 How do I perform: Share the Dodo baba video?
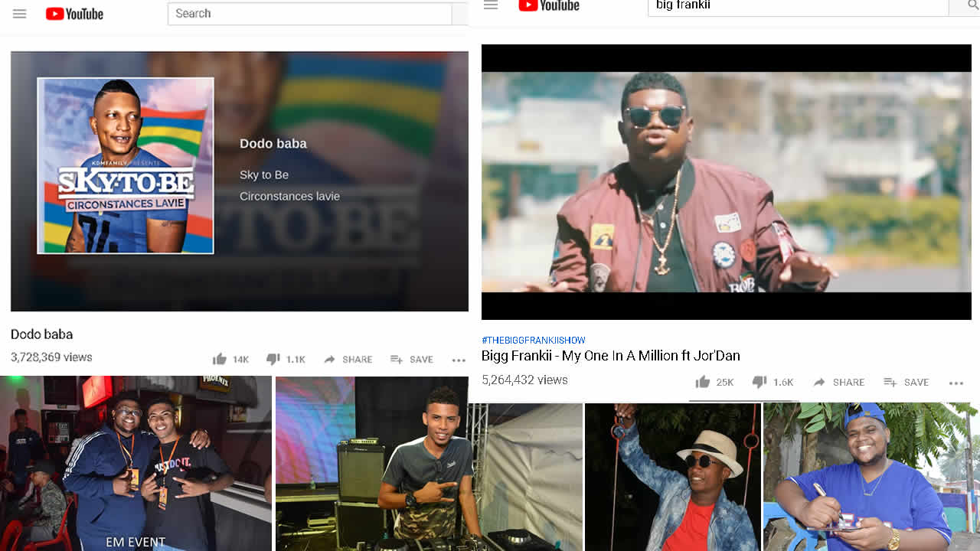[x=348, y=359]
